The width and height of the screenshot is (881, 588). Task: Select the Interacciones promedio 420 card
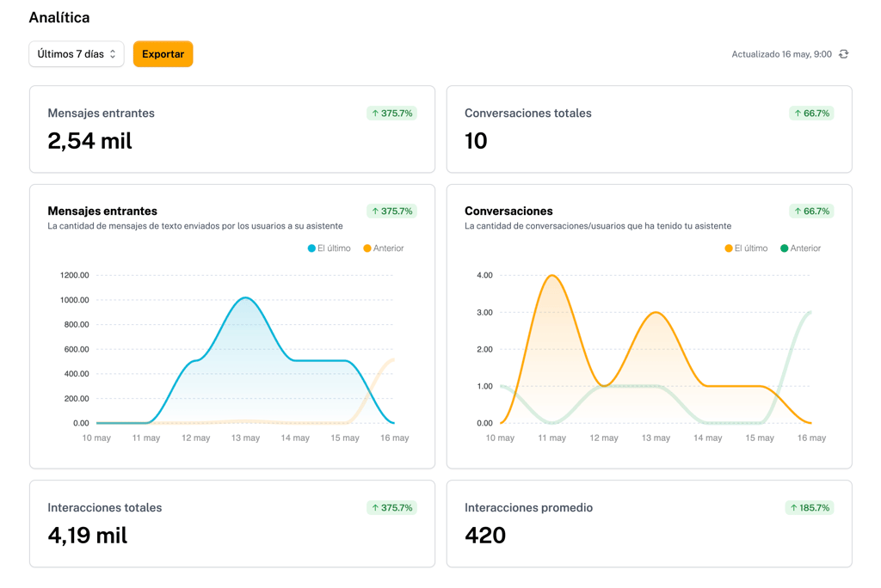pyautogui.click(x=649, y=524)
